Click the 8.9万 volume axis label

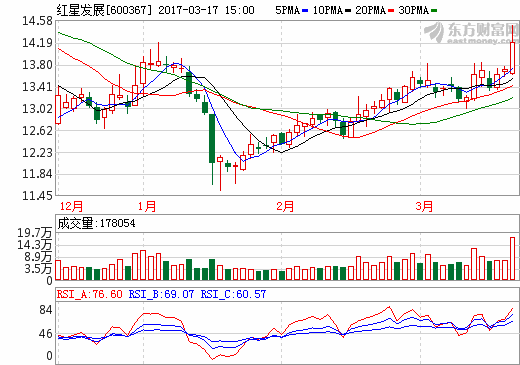click(x=38, y=257)
